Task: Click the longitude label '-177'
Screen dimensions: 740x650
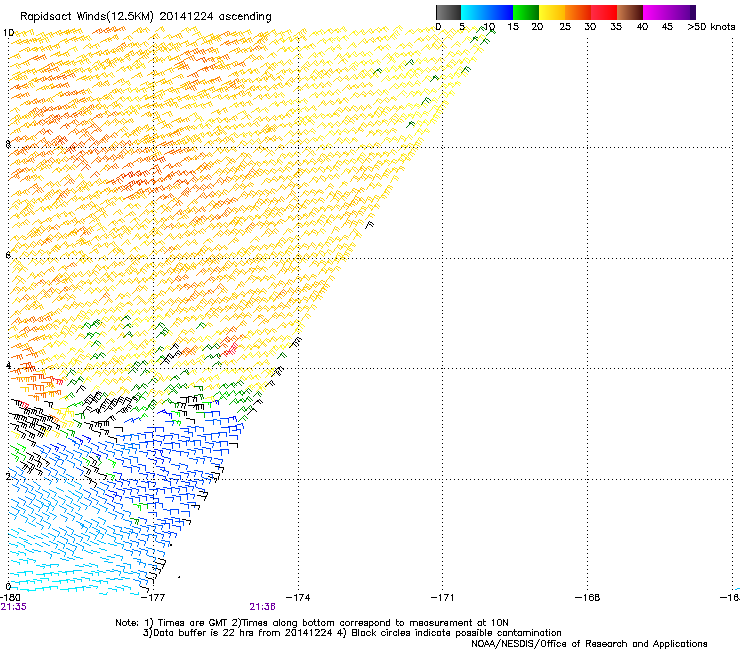Action: pyautogui.click(x=153, y=598)
